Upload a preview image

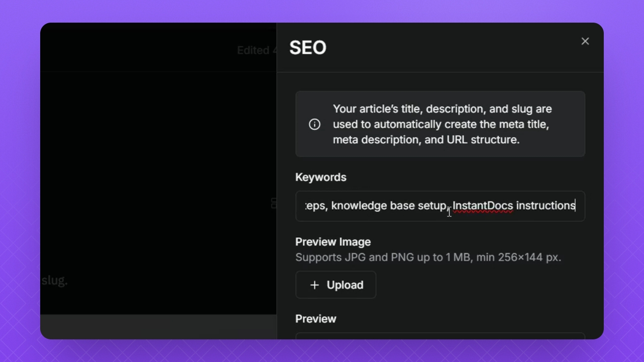click(x=336, y=285)
